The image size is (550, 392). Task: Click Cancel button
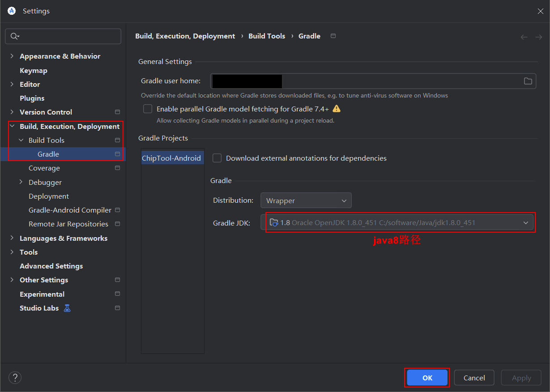[474, 378]
